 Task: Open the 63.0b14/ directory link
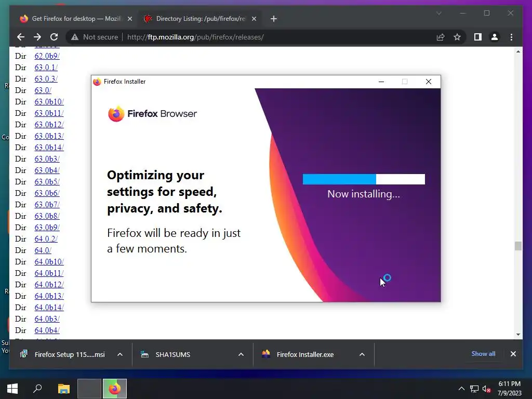point(49,147)
